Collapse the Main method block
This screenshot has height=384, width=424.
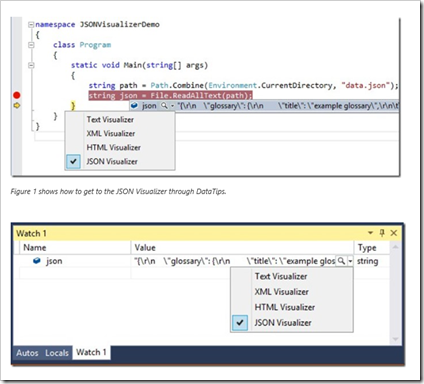(x=31, y=65)
